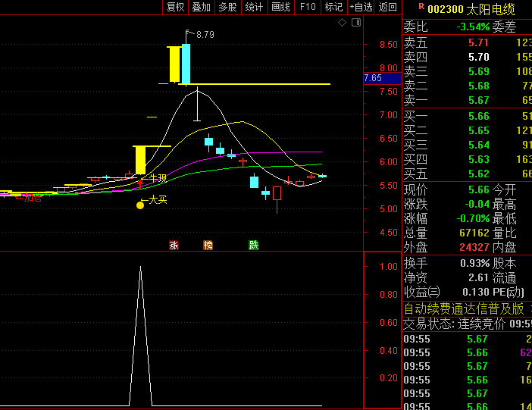This screenshot has width=532, height=410.
Task: Click the diamond icon above the chart
Action: coord(342,23)
